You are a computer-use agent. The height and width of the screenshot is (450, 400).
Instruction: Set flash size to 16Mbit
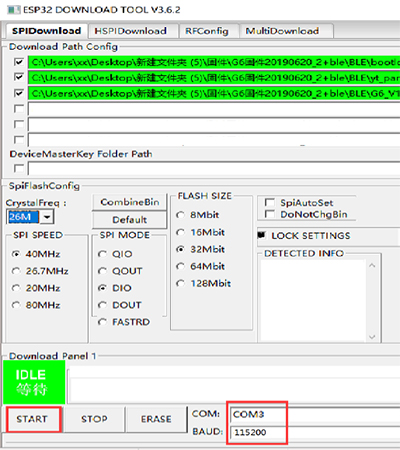200,232
